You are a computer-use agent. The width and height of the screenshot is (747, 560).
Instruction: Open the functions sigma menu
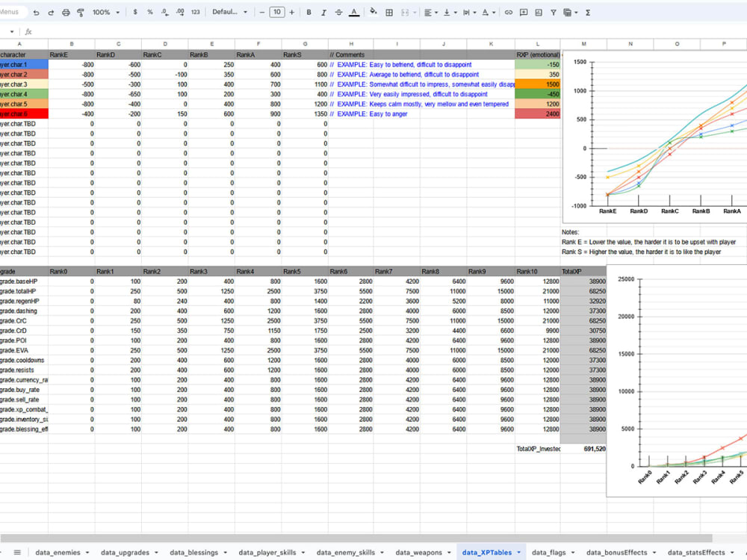pyautogui.click(x=588, y=13)
